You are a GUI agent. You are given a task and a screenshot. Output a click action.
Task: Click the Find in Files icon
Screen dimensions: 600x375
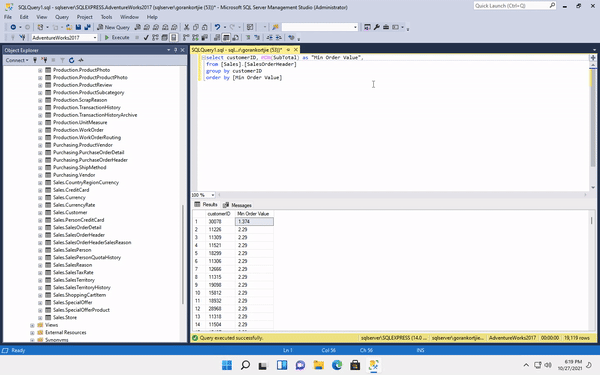pos(275,27)
